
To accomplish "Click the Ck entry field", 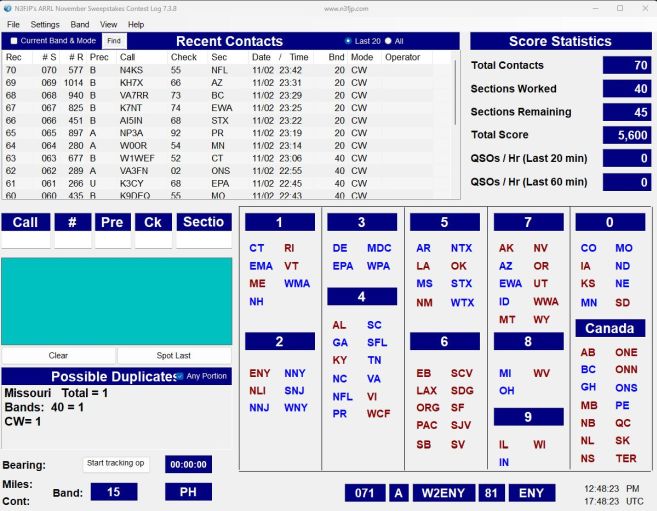I will click(153, 241).
